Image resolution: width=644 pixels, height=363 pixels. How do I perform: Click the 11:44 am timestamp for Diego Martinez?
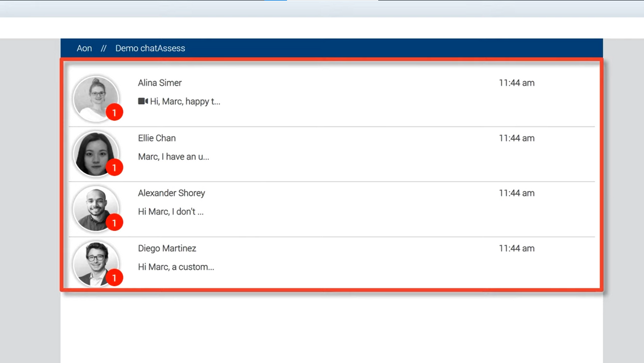pyautogui.click(x=516, y=249)
